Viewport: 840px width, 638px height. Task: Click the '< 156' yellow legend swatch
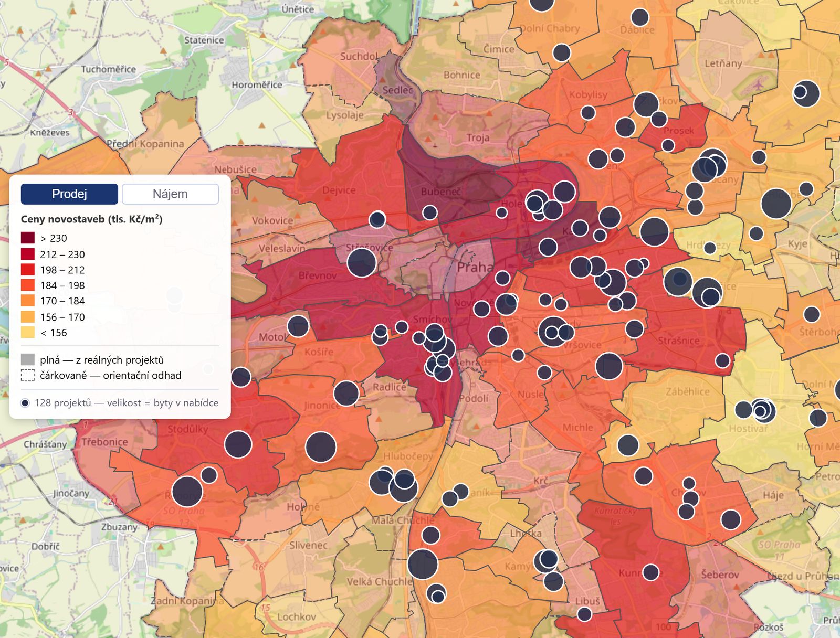28,333
